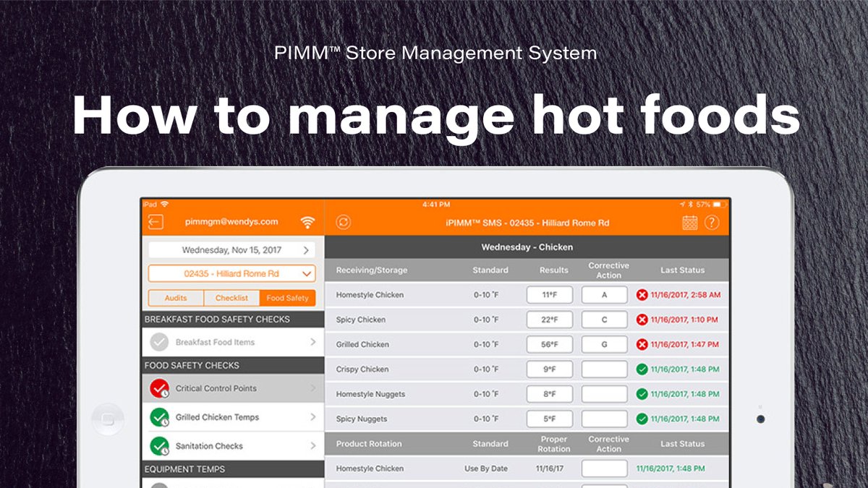Open the 02435 - Hilliard Rome Rd store dropdown
Screen dimensions: 868x488
(x=231, y=274)
